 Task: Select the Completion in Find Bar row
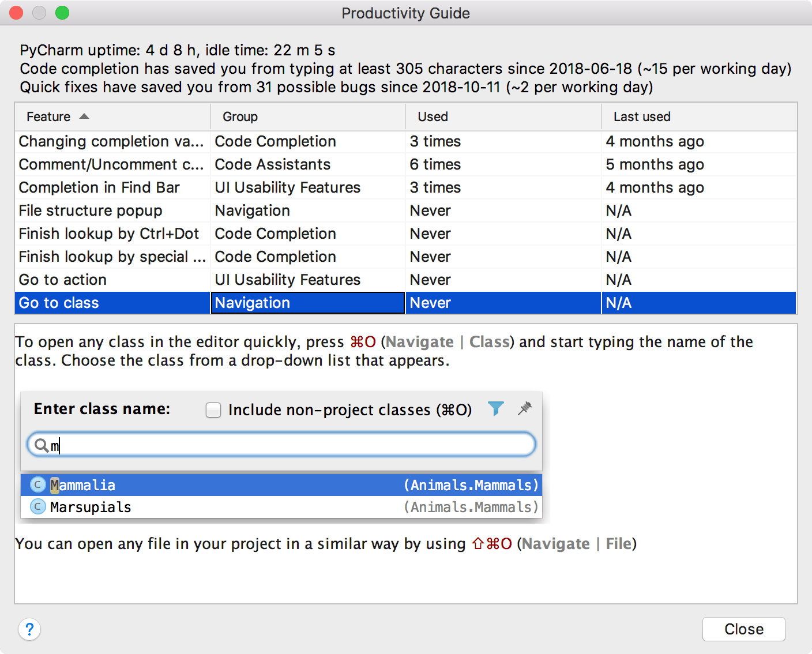point(99,187)
